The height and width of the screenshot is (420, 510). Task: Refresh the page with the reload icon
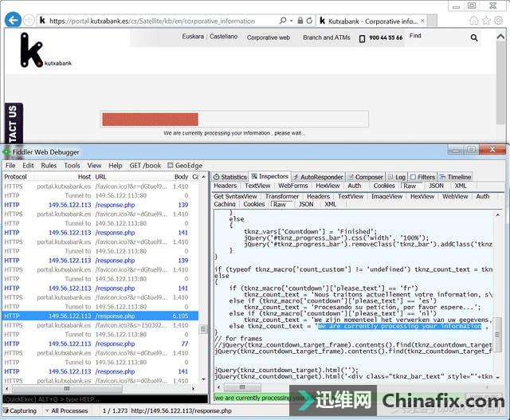pos(309,21)
